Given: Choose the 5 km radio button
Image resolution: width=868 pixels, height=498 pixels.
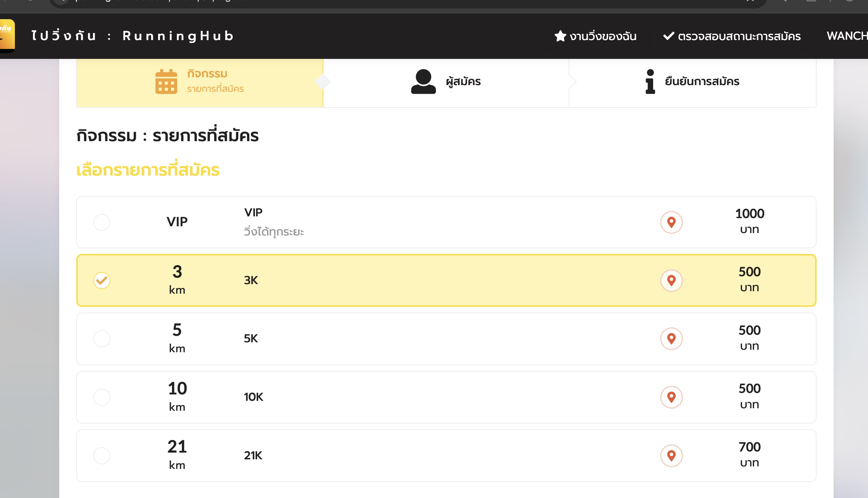Looking at the screenshot, I should (102, 339).
